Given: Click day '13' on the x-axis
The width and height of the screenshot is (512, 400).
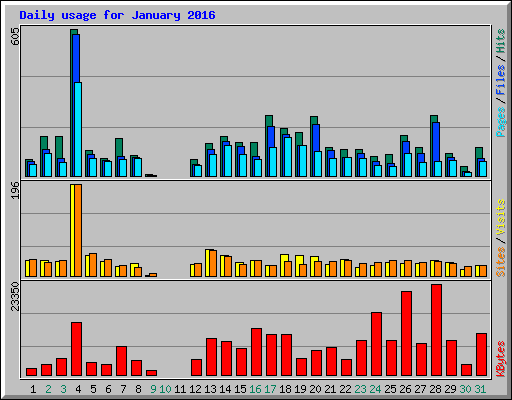Looking at the screenshot, I should pos(210,389).
